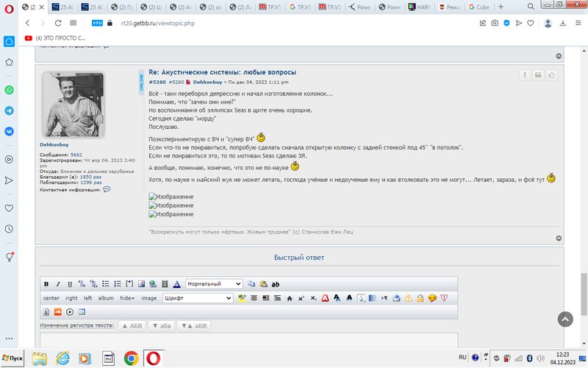The image size is (588, 368).
Task: Insert the 'center' alignment tag
Action: pos(51,298)
